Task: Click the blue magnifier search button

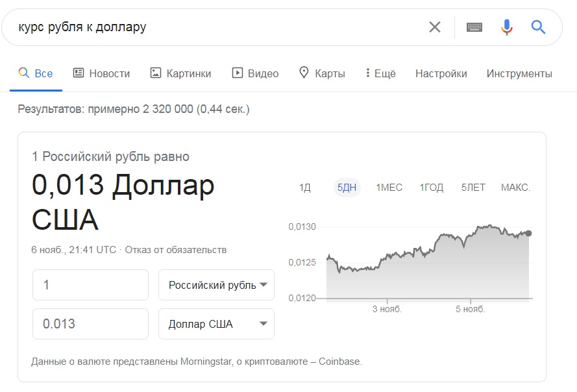Action: point(538,27)
